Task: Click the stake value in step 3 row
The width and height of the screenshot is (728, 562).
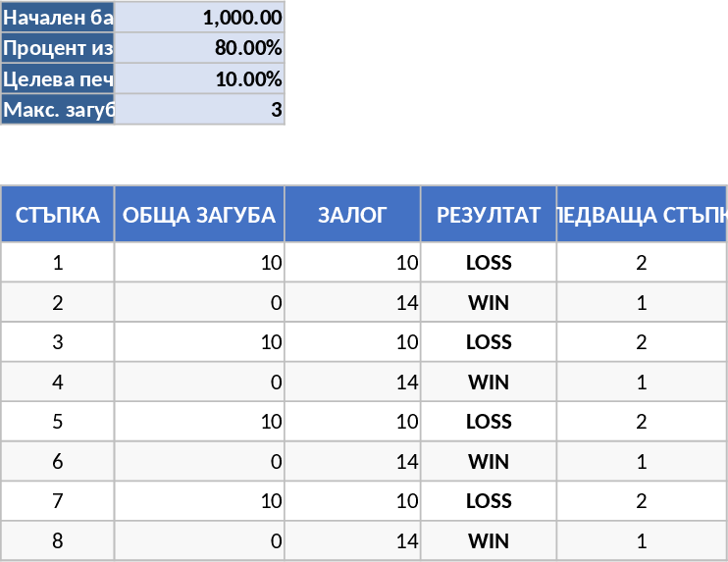Action: (x=352, y=342)
